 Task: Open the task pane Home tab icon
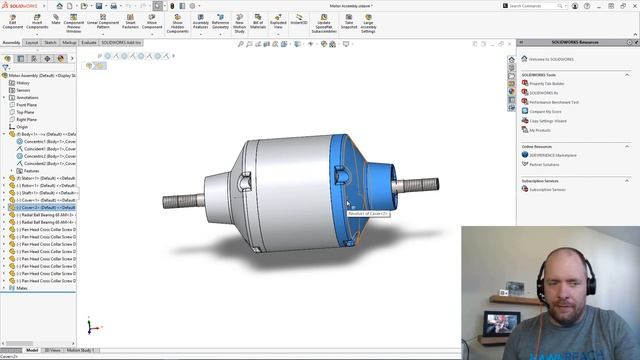click(511, 60)
